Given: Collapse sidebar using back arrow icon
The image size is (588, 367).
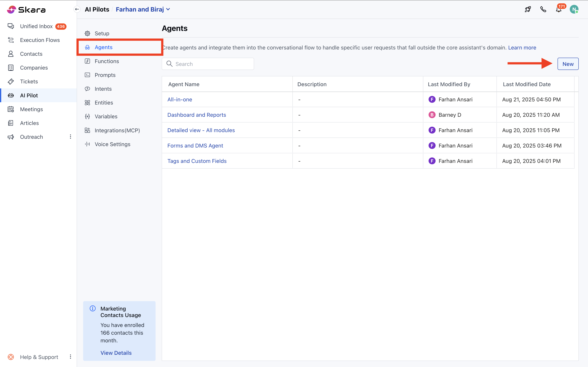Looking at the screenshot, I should (77, 9).
